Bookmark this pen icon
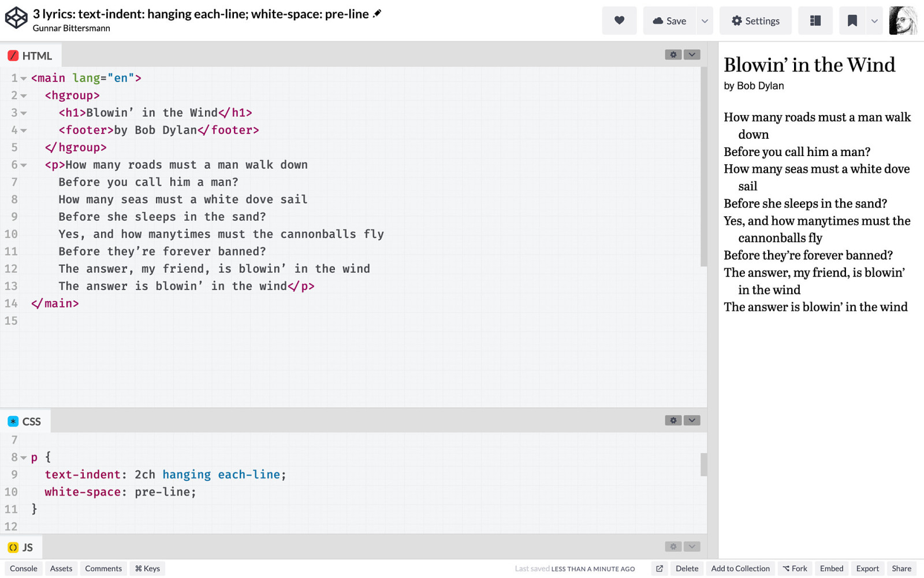924x578 pixels. tap(852, 21)
